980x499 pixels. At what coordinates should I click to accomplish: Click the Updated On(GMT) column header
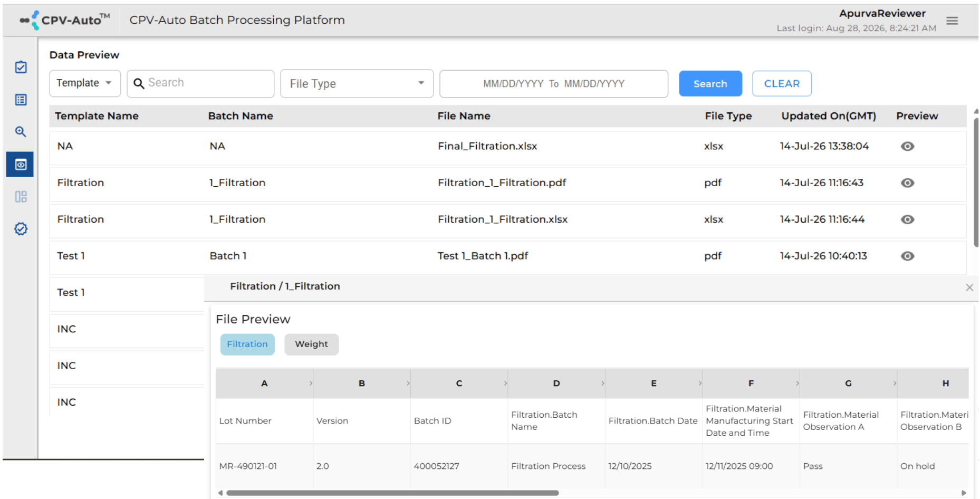click(829, 116)
